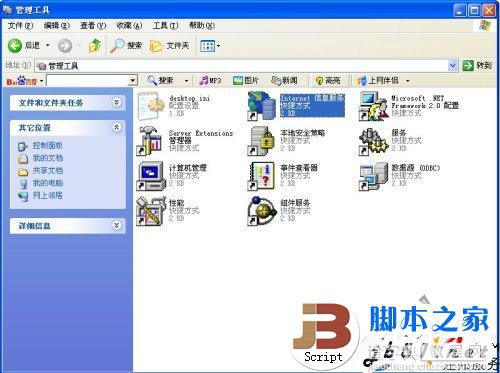Viewport: 500px width, 373px height.
Task: Open 事件查看器 shortcut icon
Action: click(262, 176)
